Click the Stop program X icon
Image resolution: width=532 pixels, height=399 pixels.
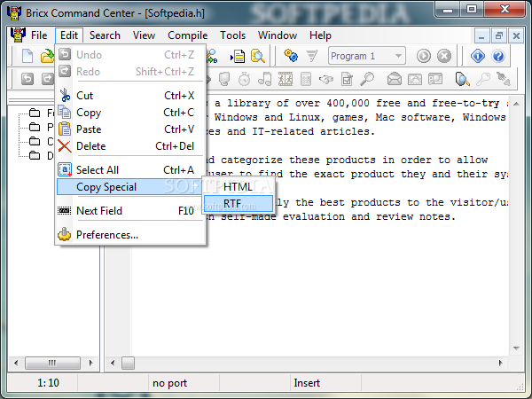[x=444, y=56]
